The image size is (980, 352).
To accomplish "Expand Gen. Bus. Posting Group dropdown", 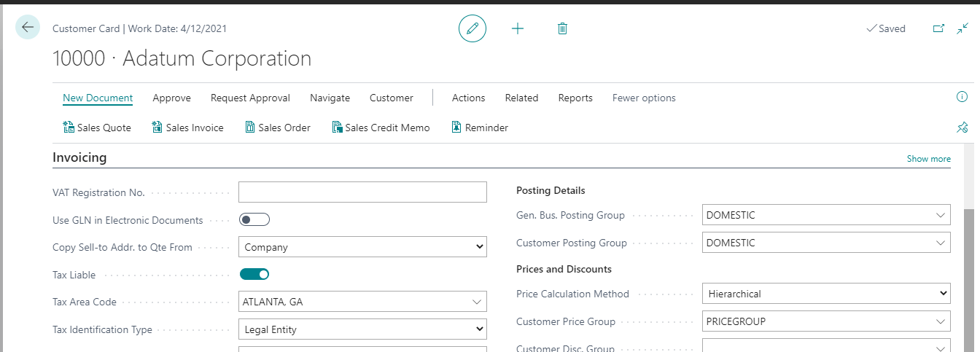I will (941, 215).
